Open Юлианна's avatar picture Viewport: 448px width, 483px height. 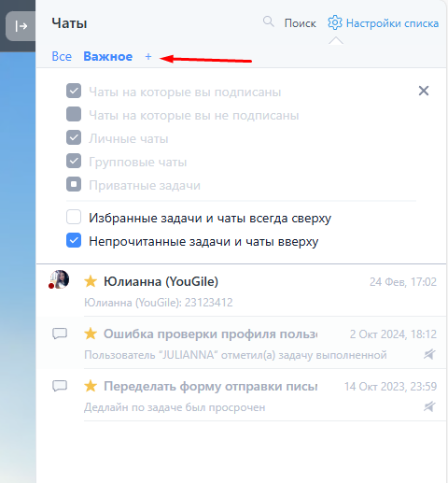click(x=60, y=279)
